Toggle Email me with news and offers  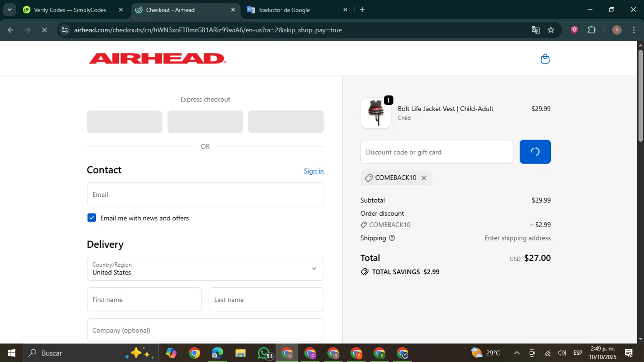point(91,218)
